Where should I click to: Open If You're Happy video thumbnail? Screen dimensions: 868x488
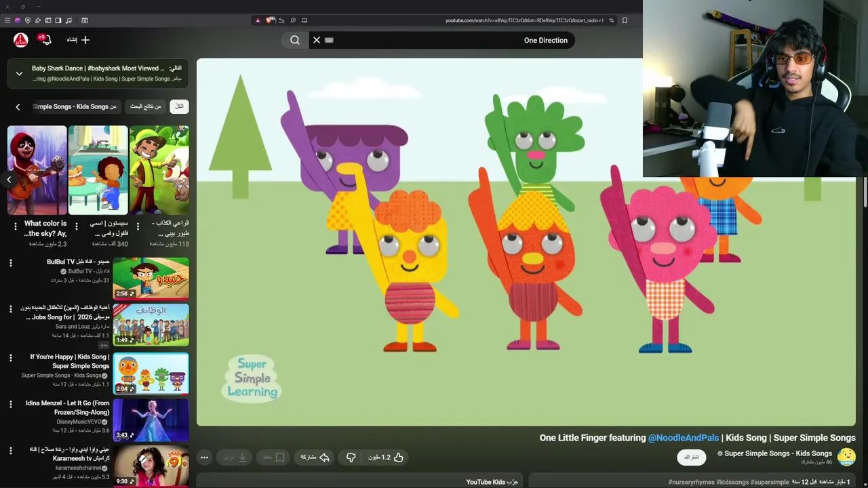click(151, 373)
